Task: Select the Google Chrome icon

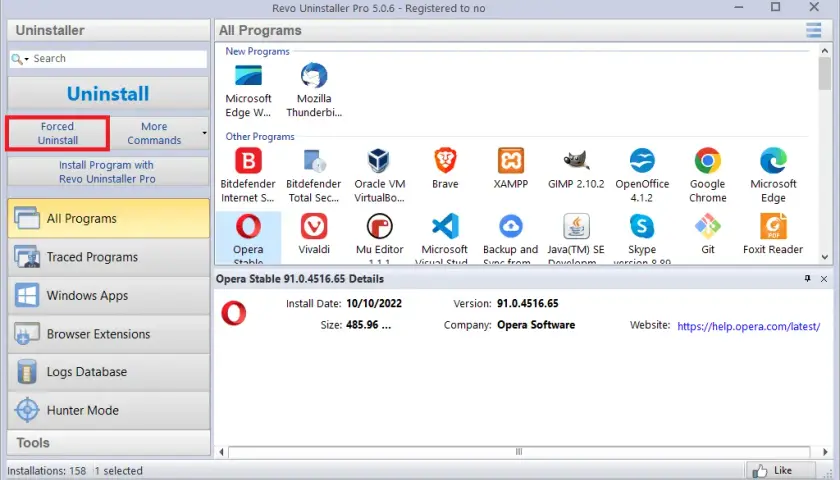Action: click(708, 161)
